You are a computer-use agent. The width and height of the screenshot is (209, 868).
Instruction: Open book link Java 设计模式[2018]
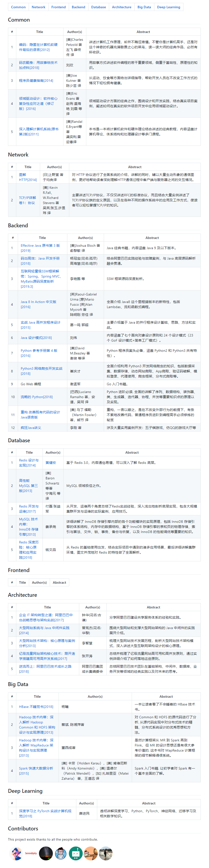36,338
